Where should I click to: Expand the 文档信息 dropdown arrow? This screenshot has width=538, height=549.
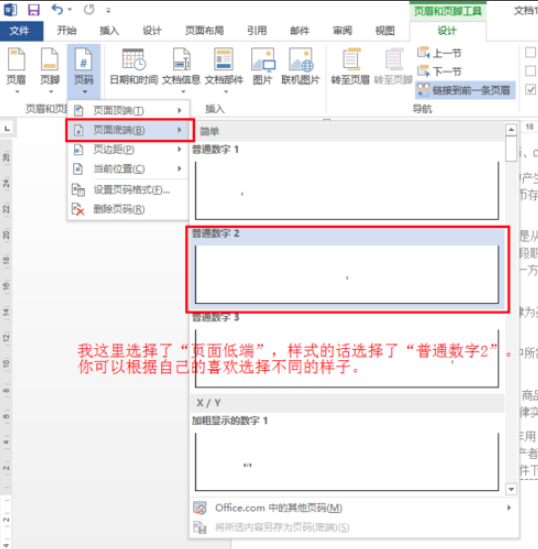(183, 92)
